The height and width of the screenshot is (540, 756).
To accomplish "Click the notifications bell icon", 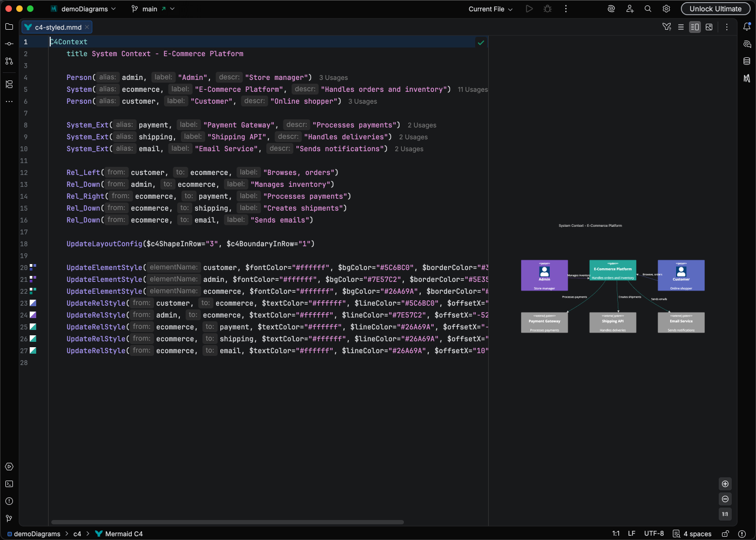I will pos(747,26).
